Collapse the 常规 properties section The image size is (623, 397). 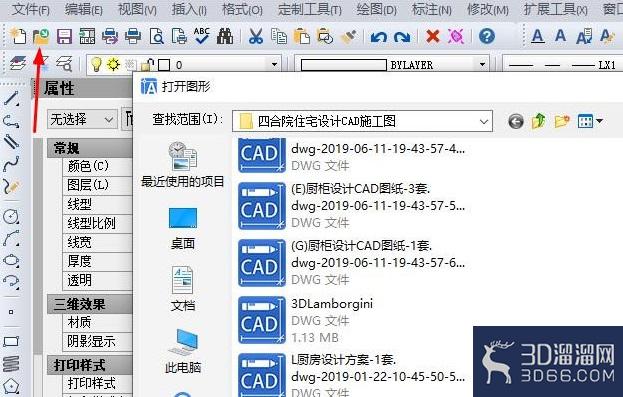coord(90,148)
